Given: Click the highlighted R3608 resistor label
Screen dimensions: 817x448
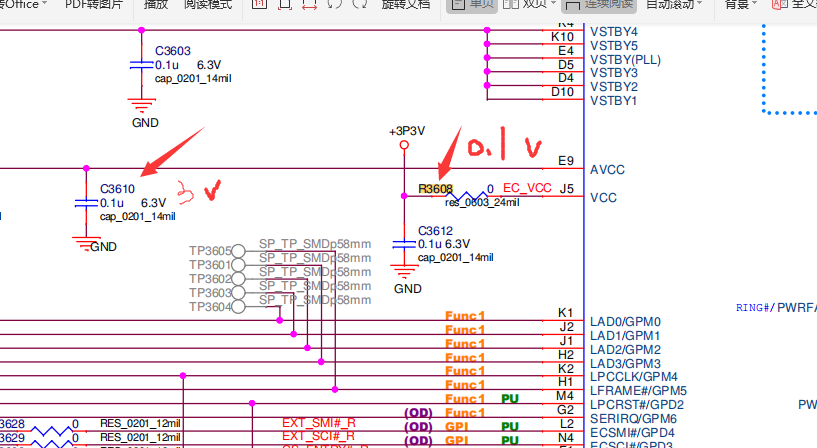Looking at the screenshot, I should [x=435, y=189].
